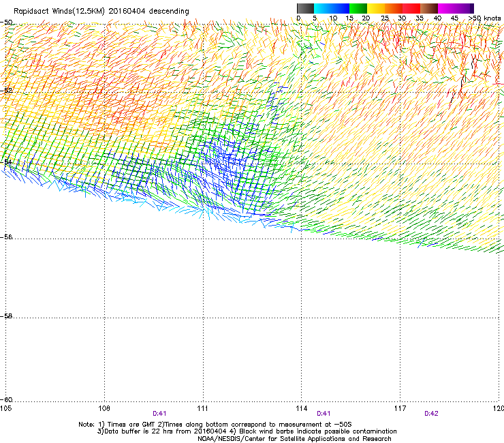The image size is (504, 443).
Task: Click the latitude label '-56'
Action: pyautogui.click(x=6, y=237)
